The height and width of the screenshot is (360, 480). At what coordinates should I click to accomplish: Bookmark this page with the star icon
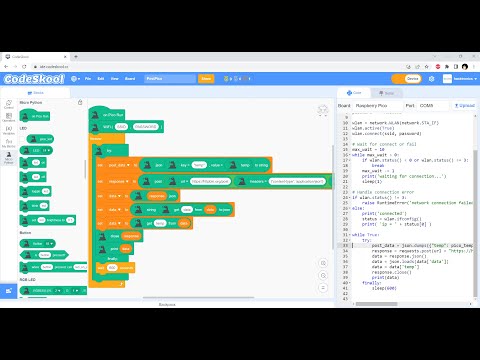click(x=426, y=67)
